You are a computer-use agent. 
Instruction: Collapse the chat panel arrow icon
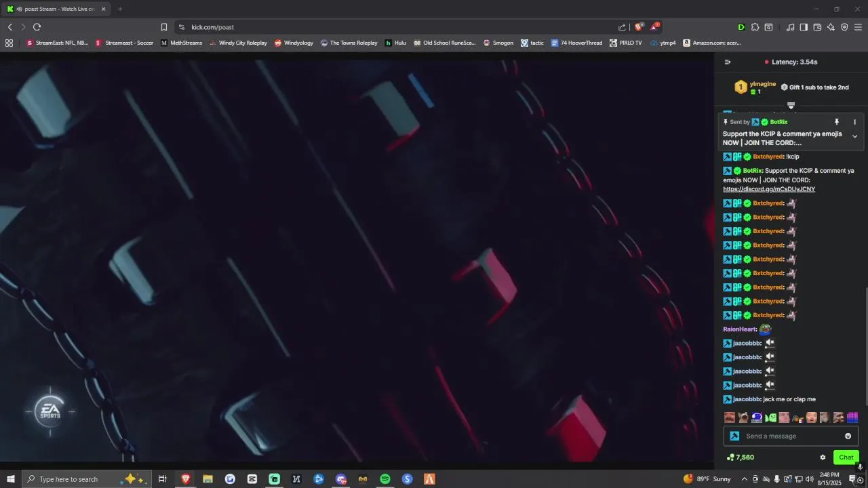coord(728,62)
